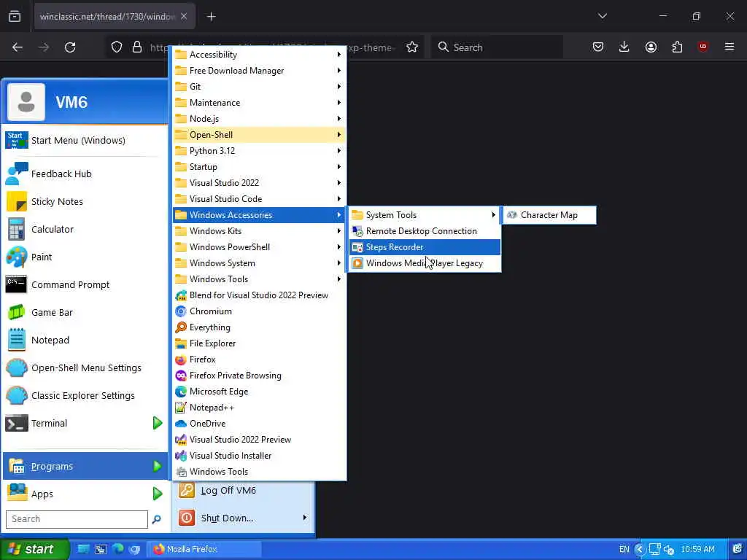Screen dimensions: 747x560
Task: Open the Startup folder entry
Action: pyautogui.click(x=259, y=167)
